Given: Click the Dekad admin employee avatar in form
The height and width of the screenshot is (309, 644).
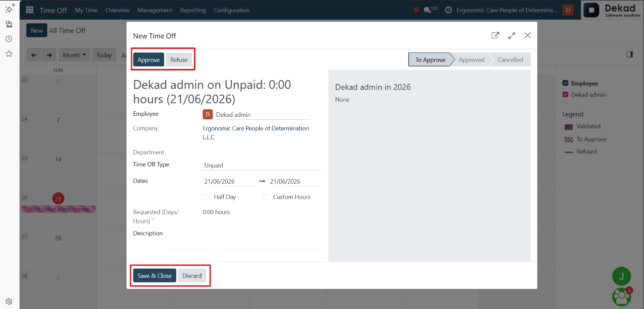Looking at the screenshot, I should click(x=208, y=114).
